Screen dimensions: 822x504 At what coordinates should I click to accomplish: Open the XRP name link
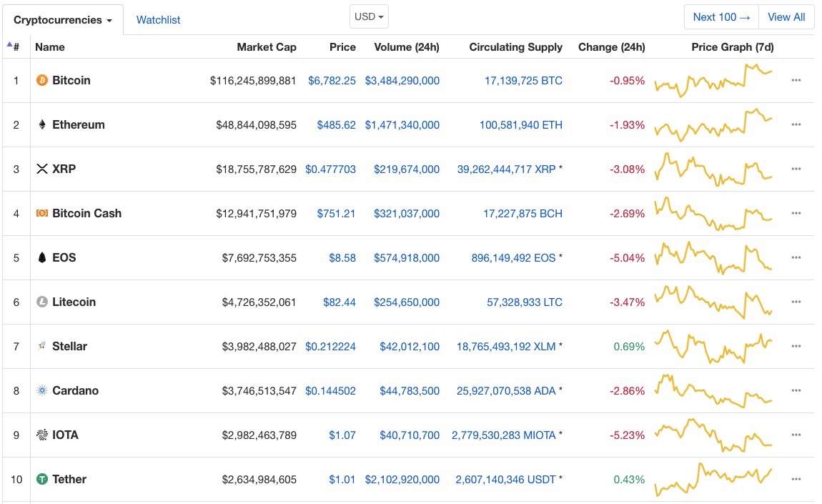coord(64,169)
